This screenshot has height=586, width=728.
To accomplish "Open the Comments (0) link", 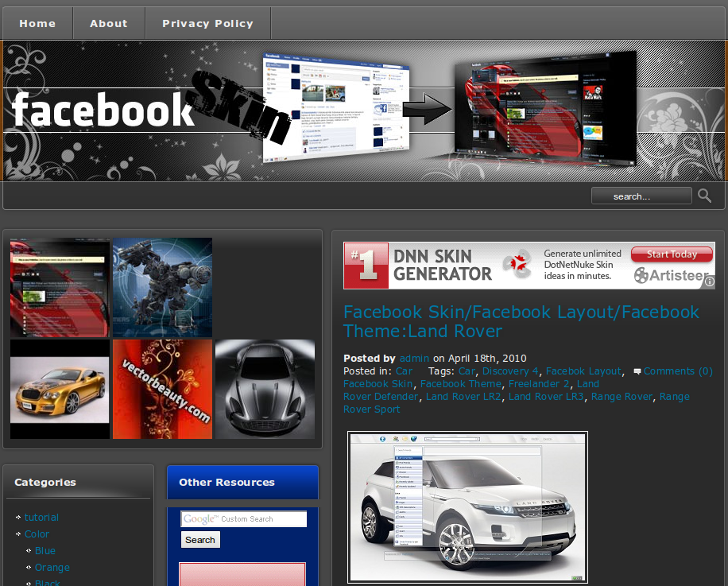I will click(x=678, y=371).
